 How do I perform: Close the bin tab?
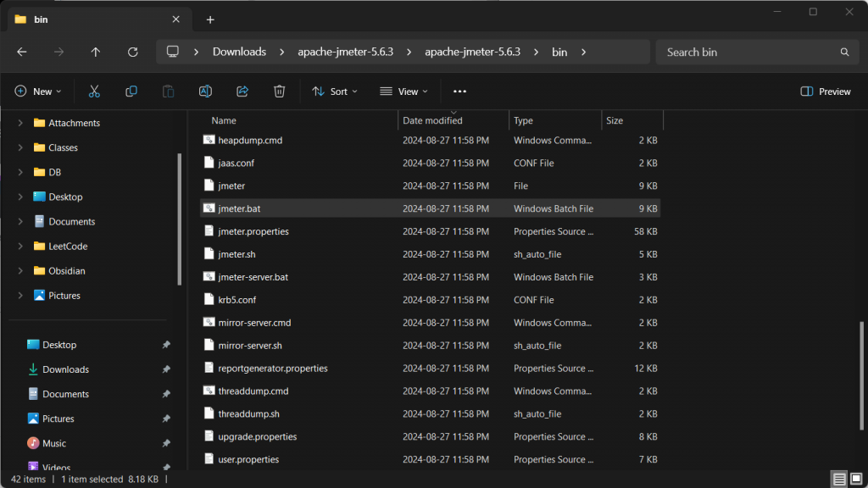(x=176, y=19)
